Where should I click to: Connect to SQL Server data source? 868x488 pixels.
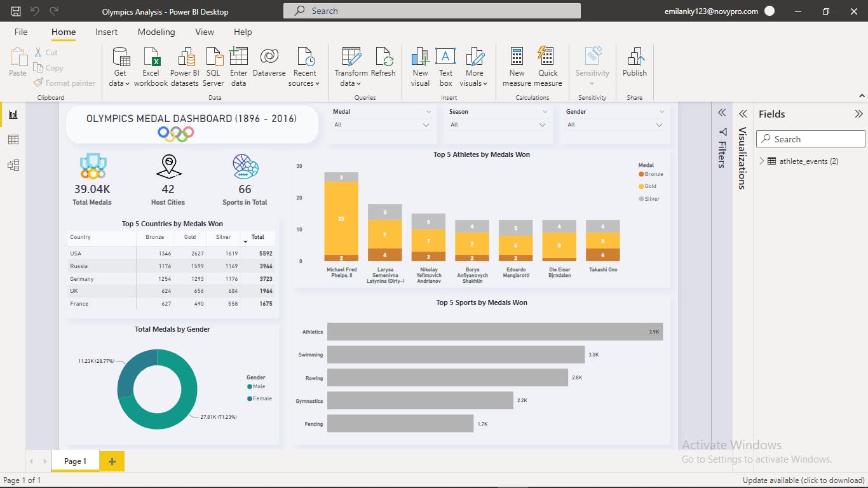click(213, 64)
